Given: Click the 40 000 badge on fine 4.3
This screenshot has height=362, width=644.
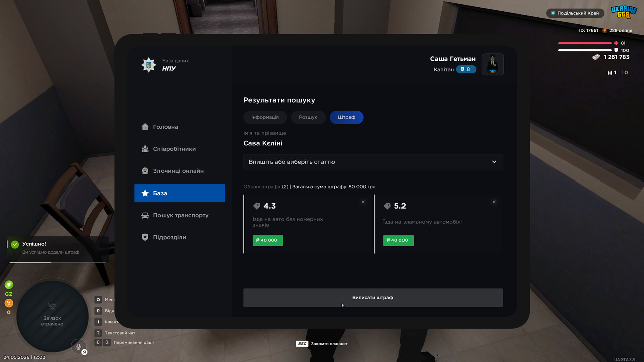Looking at the screenshot, I should click(x=268, y=240).
